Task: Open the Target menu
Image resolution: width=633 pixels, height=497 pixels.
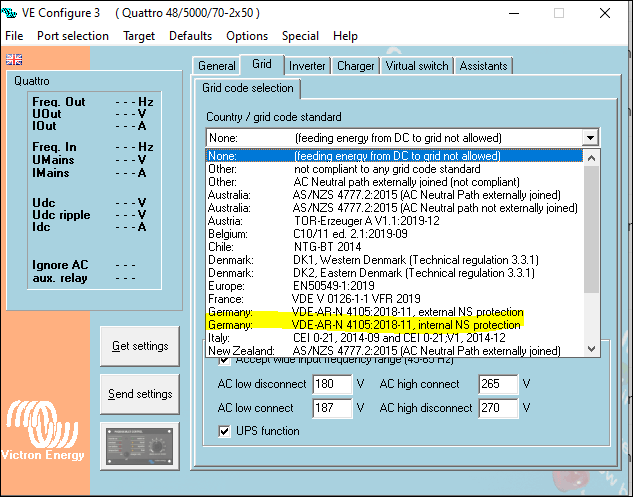Action: coord(139,36)
